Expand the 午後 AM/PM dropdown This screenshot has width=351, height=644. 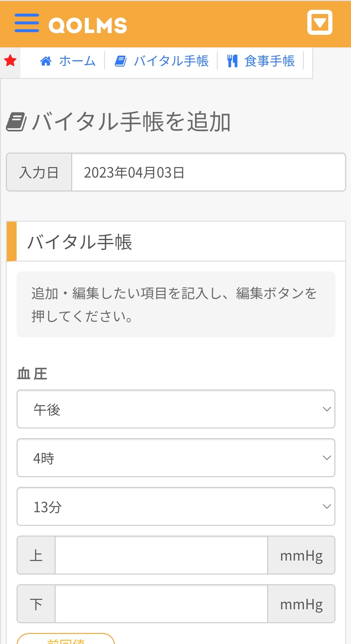click(x=176, y=409)
